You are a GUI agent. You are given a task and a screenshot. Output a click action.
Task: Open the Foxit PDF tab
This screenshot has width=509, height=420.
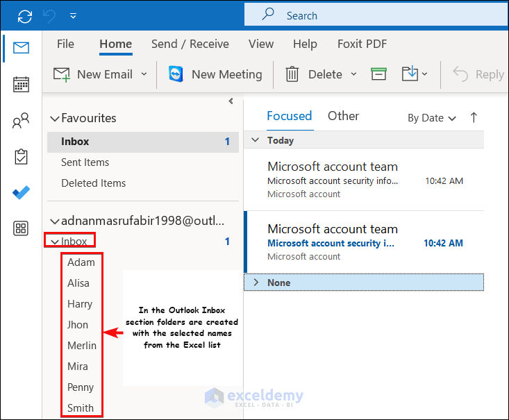tap(362, 44)
